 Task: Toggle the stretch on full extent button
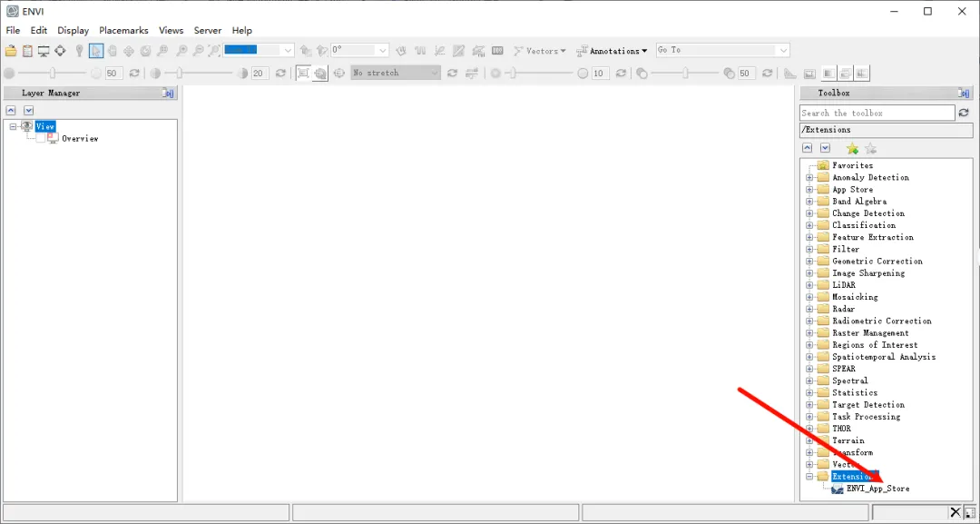point(303,74)
